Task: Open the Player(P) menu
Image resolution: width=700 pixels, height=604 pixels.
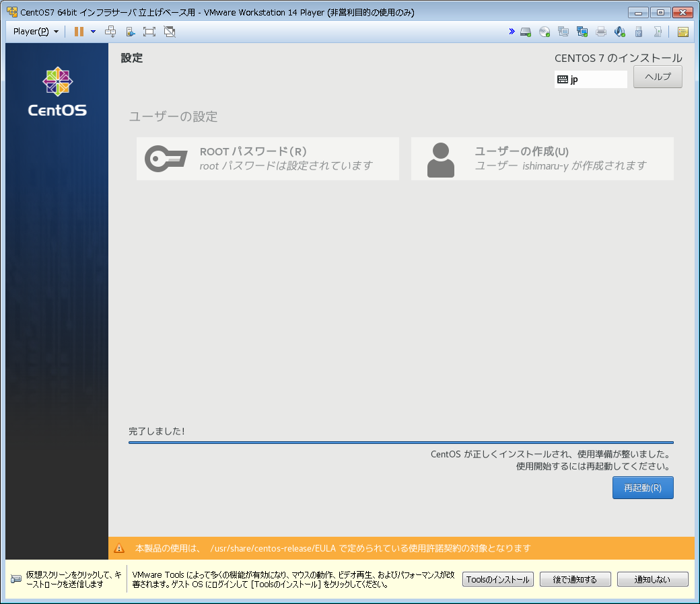Action: coord(36,32)
